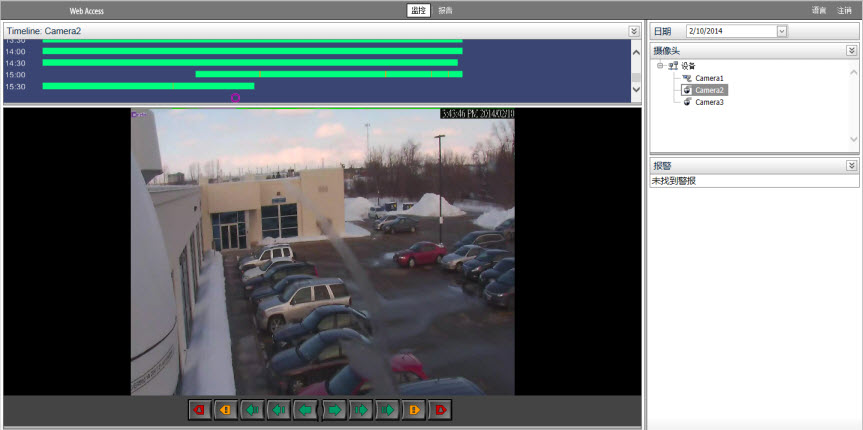Forward using two-bar green right arrow
The height and width of the screenshot is (430, 863).
[360, 410]
